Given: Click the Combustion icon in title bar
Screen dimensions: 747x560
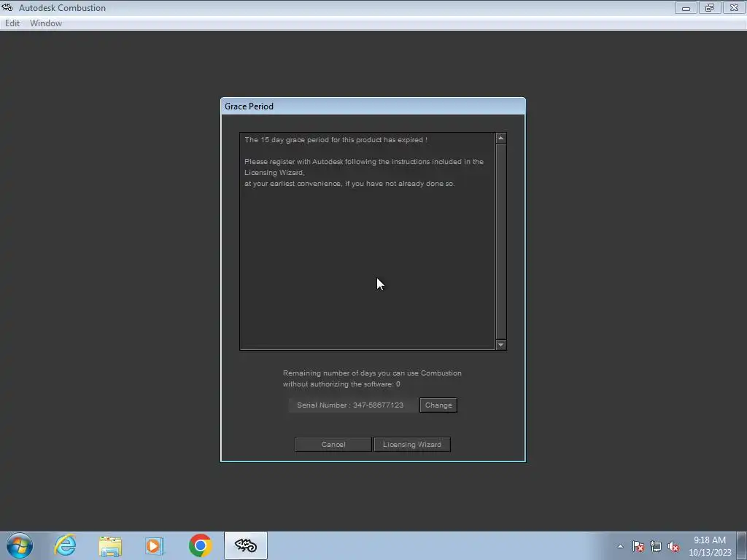Looking at the screenshot, I should tap(7, 7).
